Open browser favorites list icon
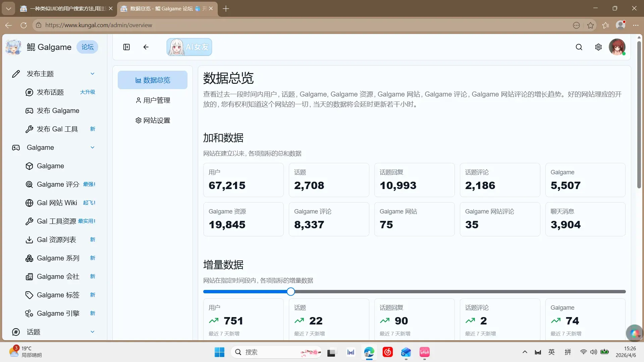The height and width of the screenshot is (362, 644). [606, 25]
